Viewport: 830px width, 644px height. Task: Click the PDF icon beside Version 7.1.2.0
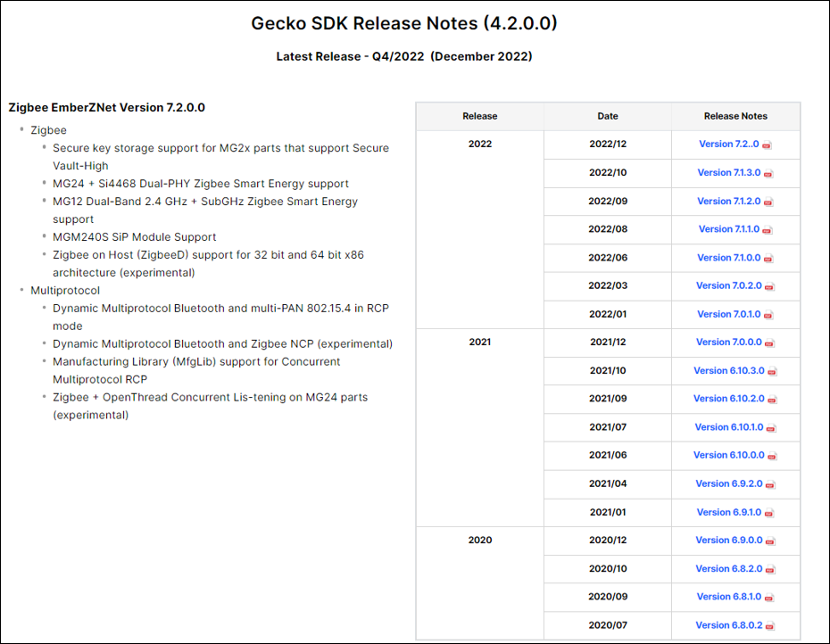pyautogui.click(x=768, y=202)
